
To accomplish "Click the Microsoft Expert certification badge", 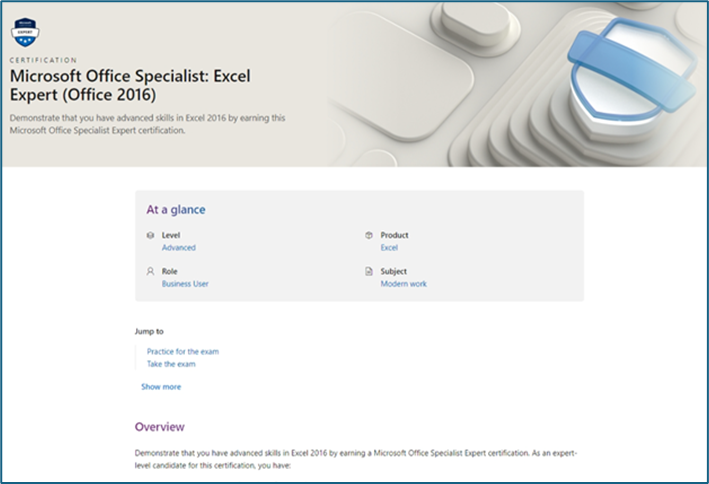I will (x=25, y=32).
